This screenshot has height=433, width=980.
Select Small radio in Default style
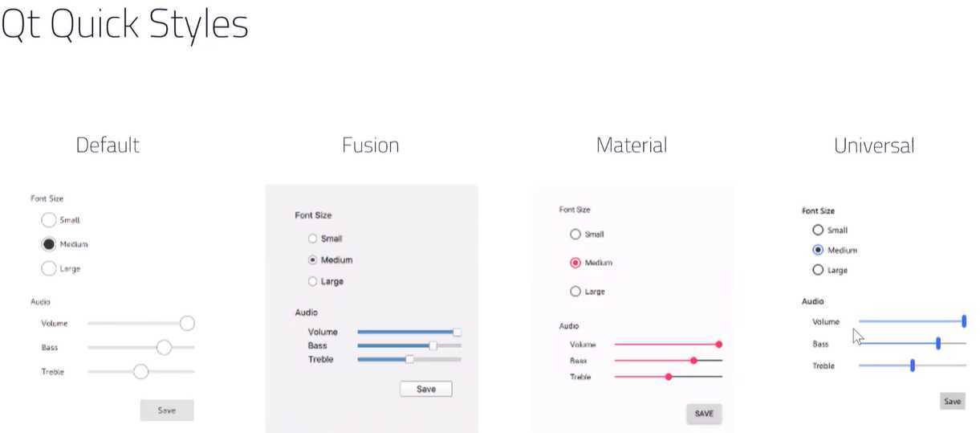tap(48, 219)
